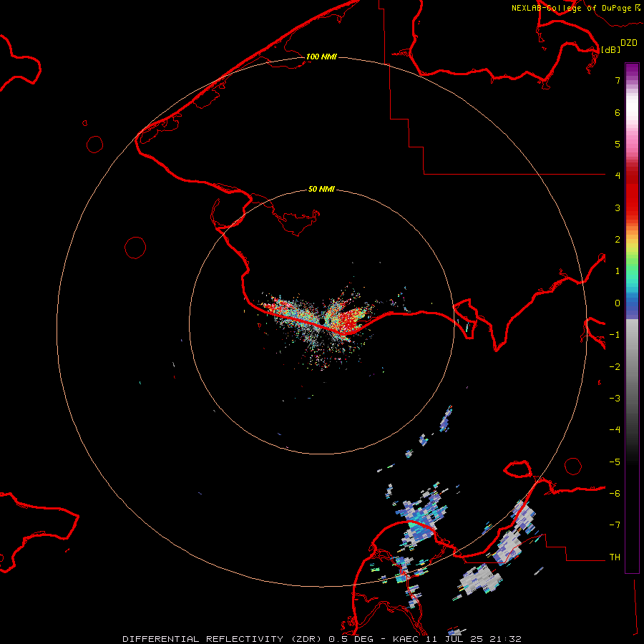Viewport: 644px width, 644px height.
Task: Click the 7 tick label on color scale
Action: 618,80
